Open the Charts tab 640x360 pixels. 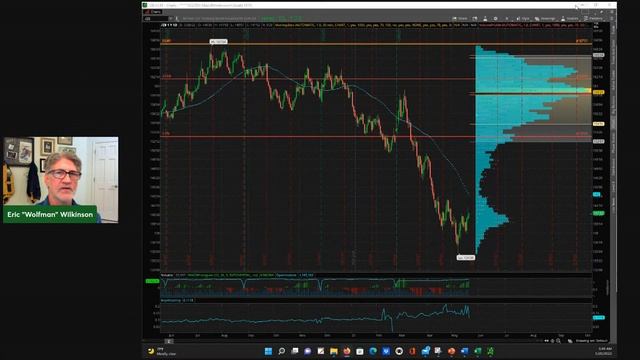pos(153,12)
